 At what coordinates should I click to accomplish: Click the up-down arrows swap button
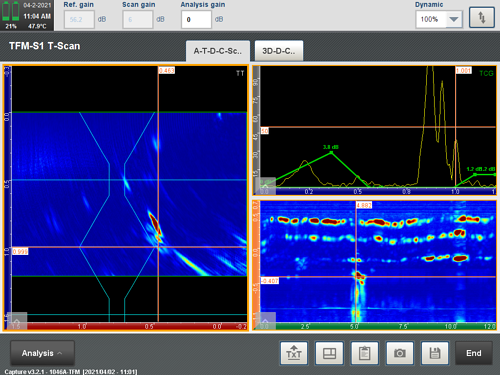point(482,17)
